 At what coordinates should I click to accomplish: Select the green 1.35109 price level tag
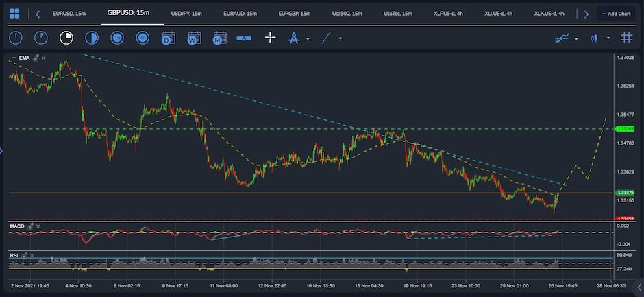[x=624, y=129]
